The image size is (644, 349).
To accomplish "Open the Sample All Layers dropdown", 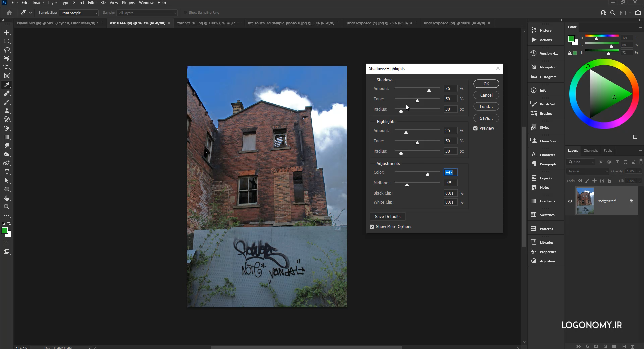I will point(148,13).
